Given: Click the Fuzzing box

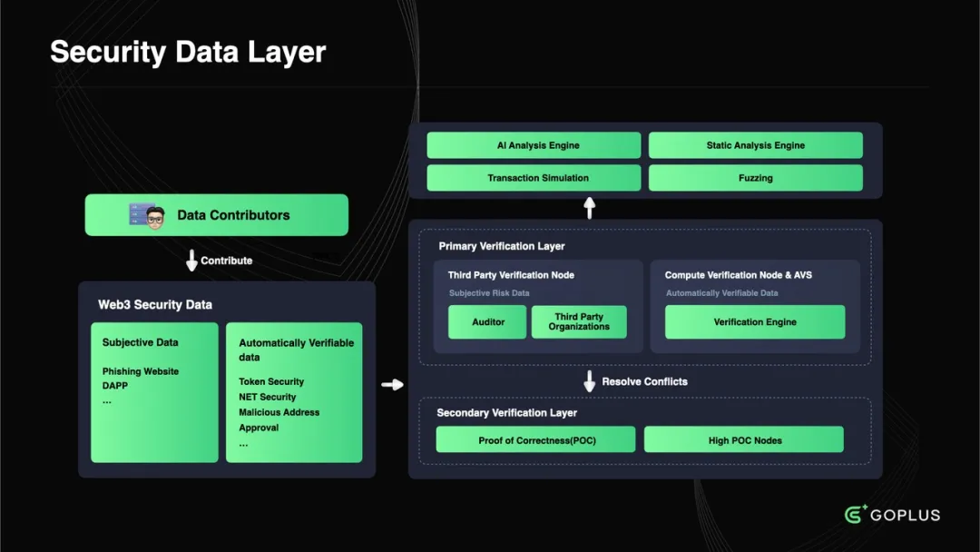Looking at the screenshot, I should (x=755, y=178).
